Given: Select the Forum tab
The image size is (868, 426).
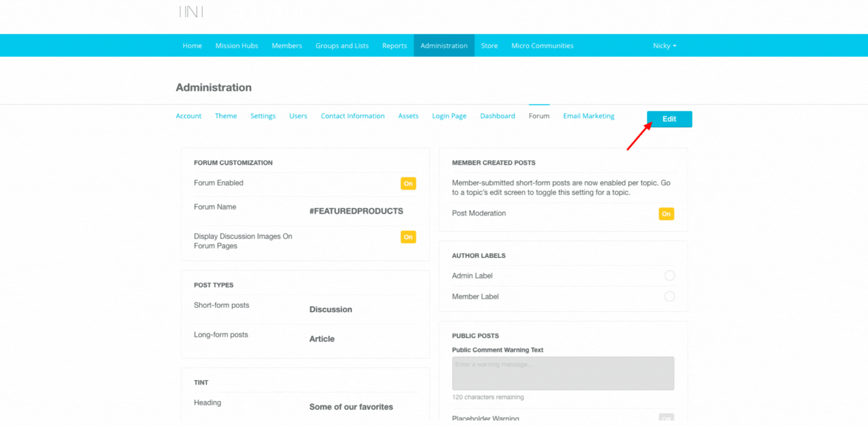Looking at the screenshot, I should point(539,116).
